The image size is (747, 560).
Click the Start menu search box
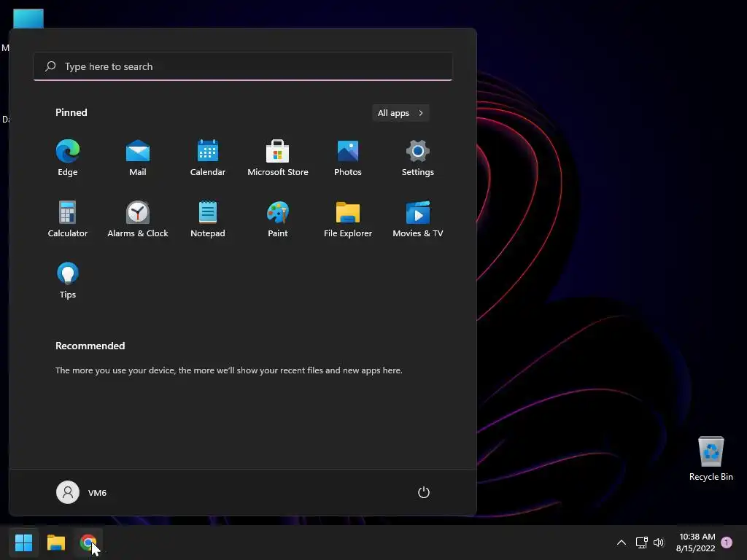point(243,66)
